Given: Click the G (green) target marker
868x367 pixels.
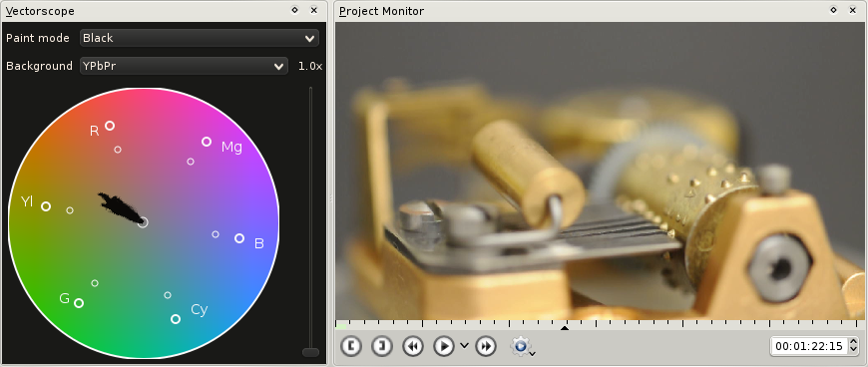Looking at the screenshot, I should click(x=79, y=303).
